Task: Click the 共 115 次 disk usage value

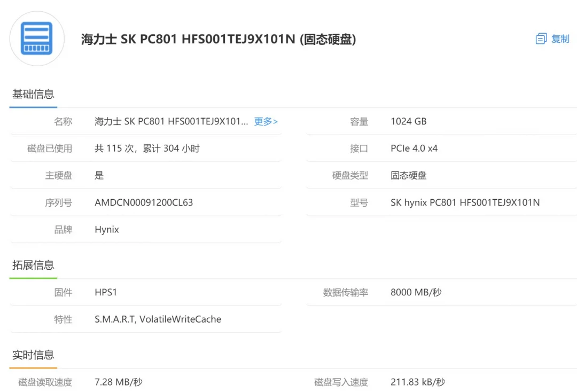Action: [x=147, y=148]
